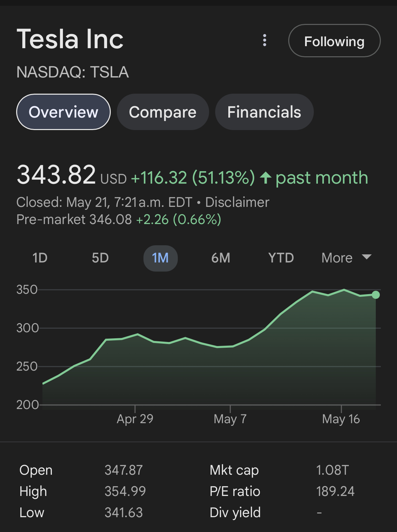Viewport: 397px width, 532px height.
Task: Click the P/E ratio label
Action: 235,491
